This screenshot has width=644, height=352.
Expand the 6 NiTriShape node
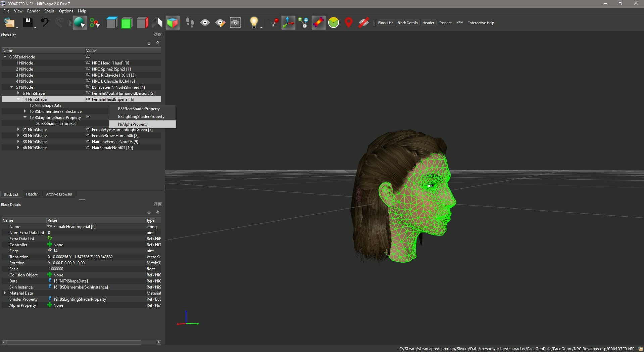click(x=18, y=93)
